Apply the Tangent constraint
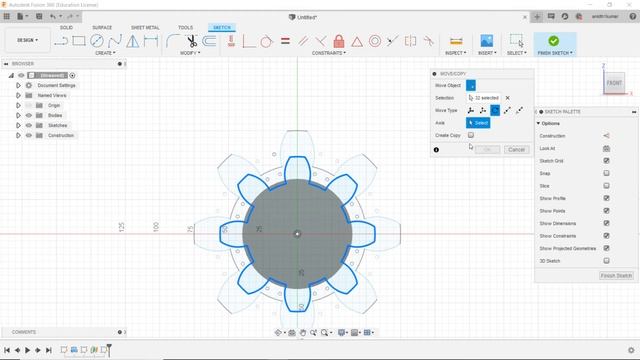This screenshot has width=640, height=360. (x=266, y=41)
